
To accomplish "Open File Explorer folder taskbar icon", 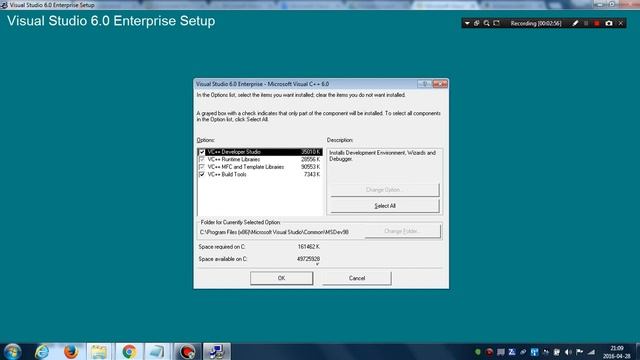I will click(x=99, y=351).
